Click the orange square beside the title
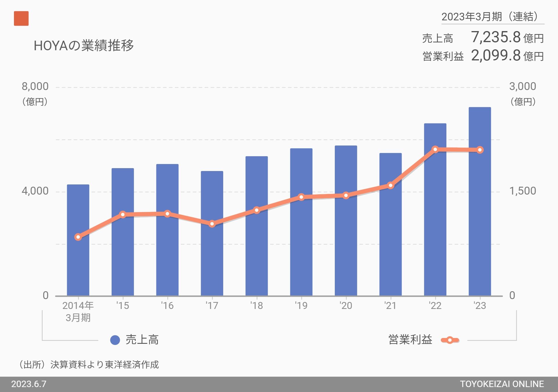This screenshot has height=392, width=558. [21, 18]
